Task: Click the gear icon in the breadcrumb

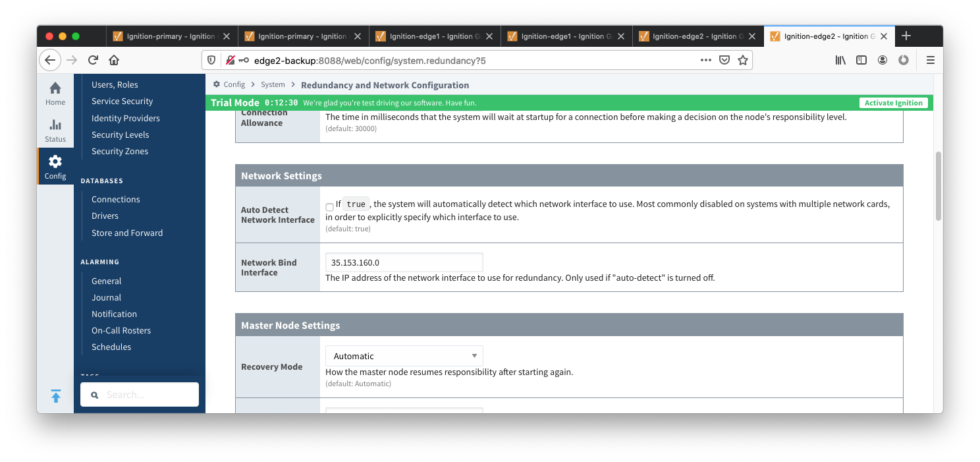Action: [x=217, y=84]
